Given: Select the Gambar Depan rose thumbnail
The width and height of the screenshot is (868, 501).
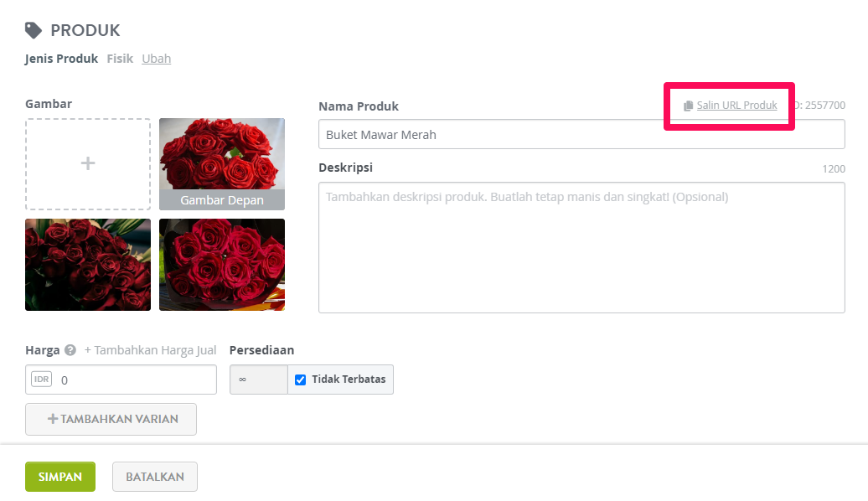Looking at the screenshot, I should (222, 164).
